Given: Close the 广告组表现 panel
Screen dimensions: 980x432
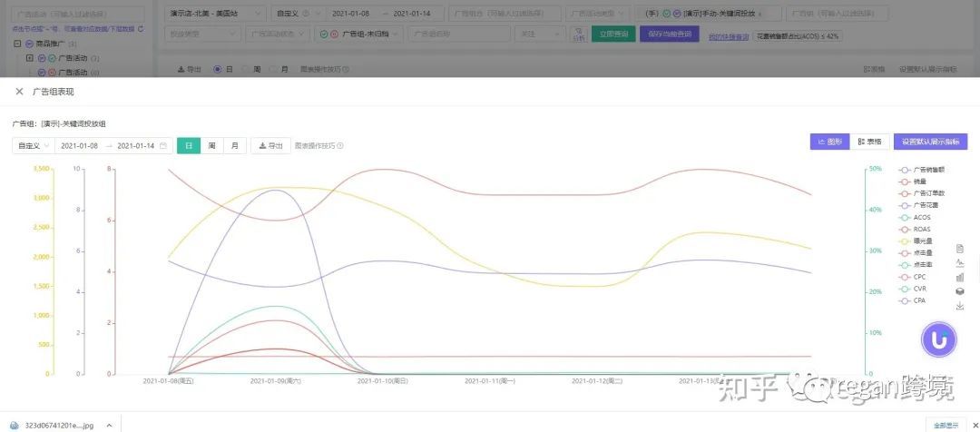Looking at the screenshot, I should [19, 92].
